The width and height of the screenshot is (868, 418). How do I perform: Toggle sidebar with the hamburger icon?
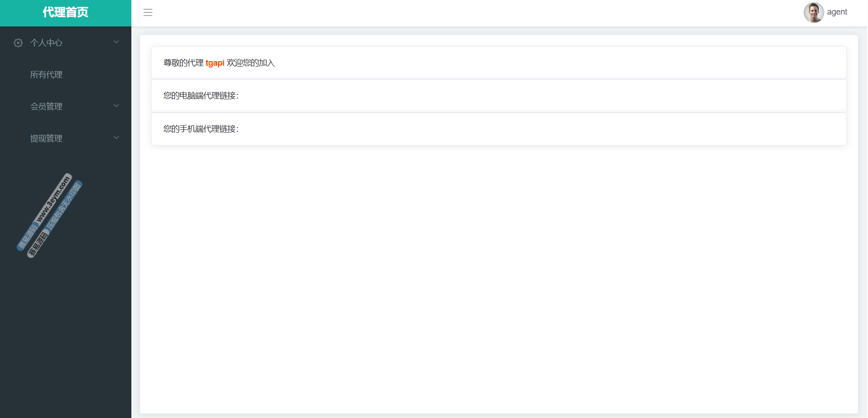(148, 12)
